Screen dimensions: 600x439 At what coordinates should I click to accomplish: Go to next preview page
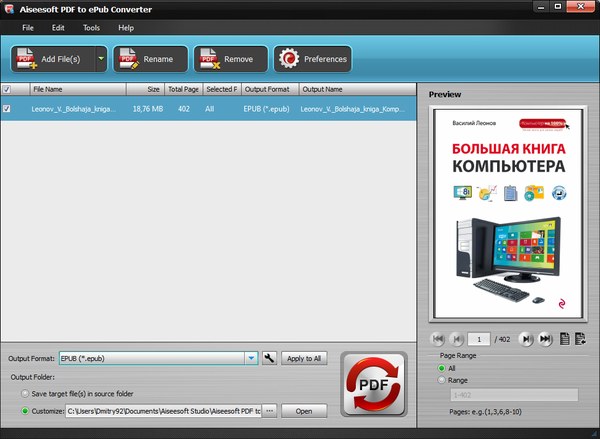[x=525, y=339]
